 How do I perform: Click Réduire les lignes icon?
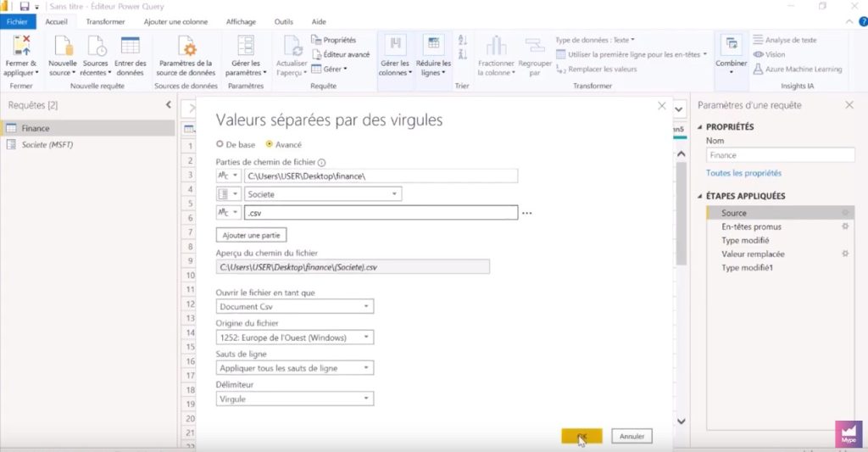(x=433, y=45)
